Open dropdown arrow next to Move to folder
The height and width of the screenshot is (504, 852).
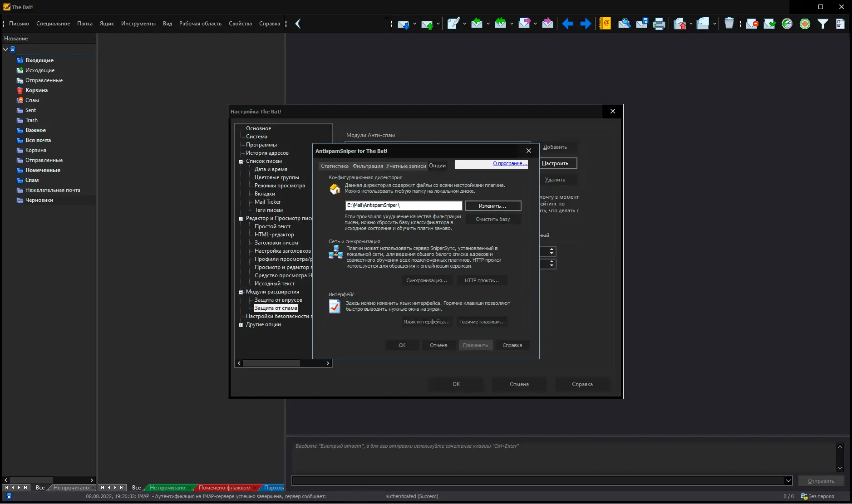(691, 24)
